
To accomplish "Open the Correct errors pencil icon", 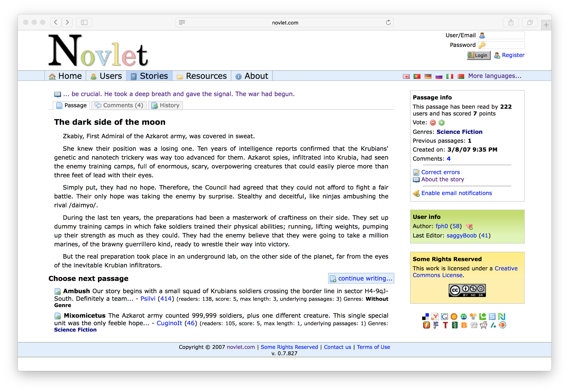I will (416, 172).
